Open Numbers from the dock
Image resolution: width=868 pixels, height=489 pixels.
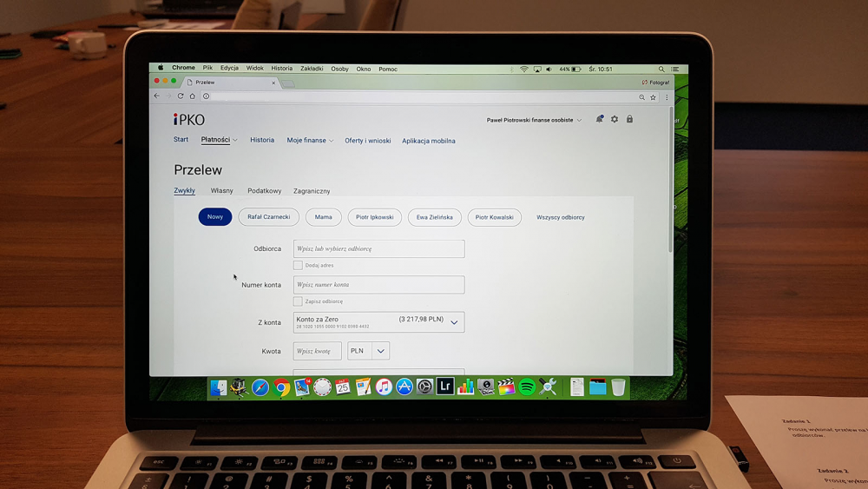pyautogui.click(x=465, y=386)
